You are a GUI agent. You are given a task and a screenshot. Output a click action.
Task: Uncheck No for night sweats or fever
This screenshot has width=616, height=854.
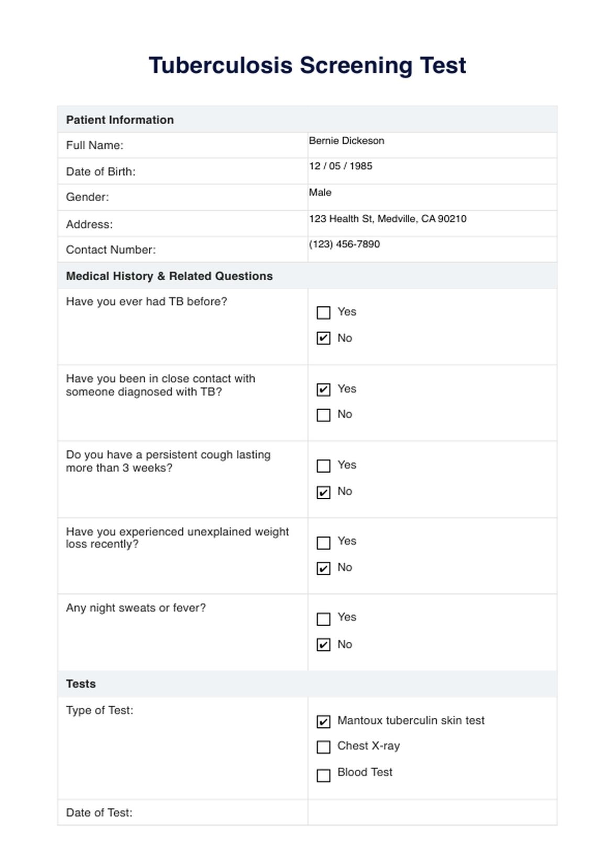[x=324, y=644]
